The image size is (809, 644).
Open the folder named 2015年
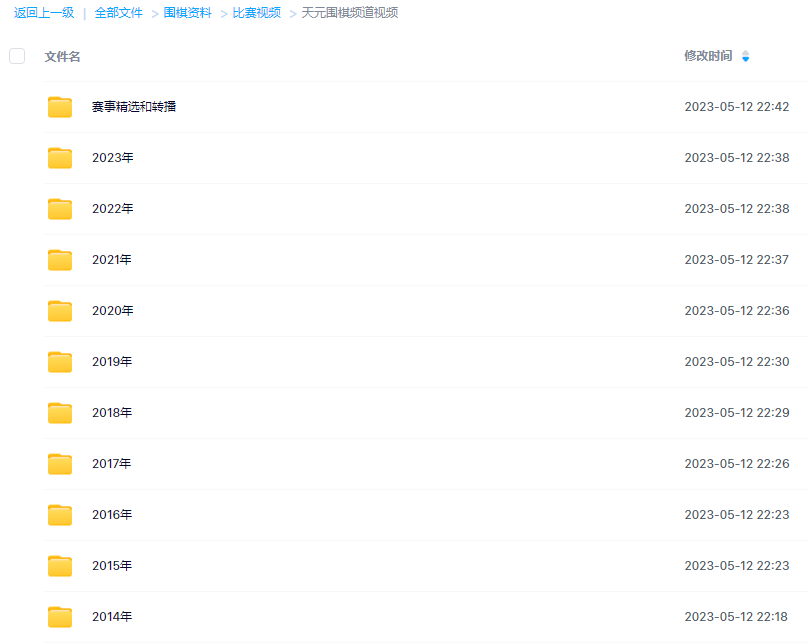(112, 566)
